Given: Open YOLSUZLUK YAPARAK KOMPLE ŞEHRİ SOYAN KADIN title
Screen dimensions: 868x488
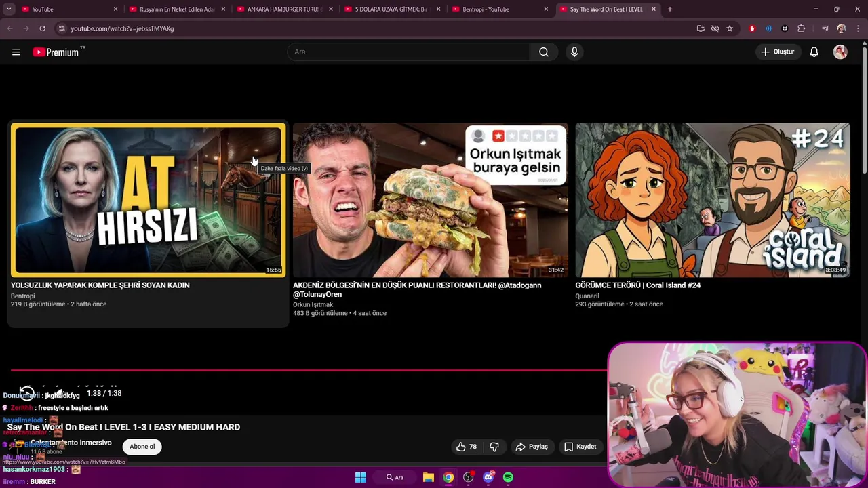Looking at the screenshot, I should [100, 285].
